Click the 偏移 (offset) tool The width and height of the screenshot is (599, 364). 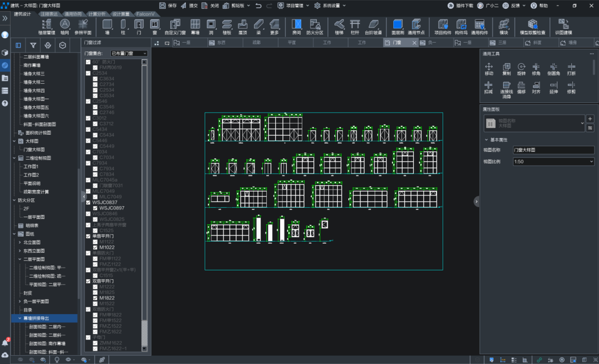tap(521, 88)
